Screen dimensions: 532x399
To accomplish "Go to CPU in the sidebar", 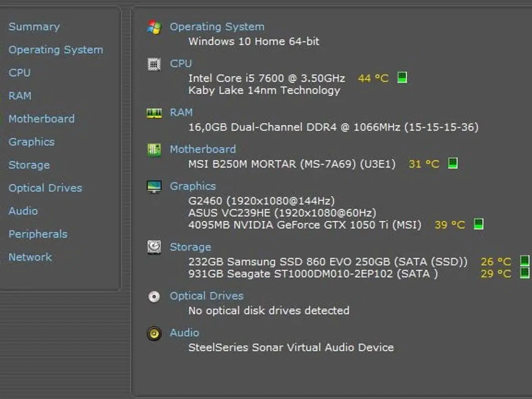I will 20,73.
